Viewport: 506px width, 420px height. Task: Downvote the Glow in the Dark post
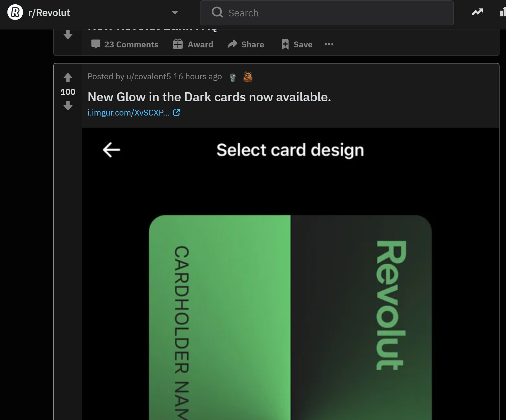click(68, 106)
